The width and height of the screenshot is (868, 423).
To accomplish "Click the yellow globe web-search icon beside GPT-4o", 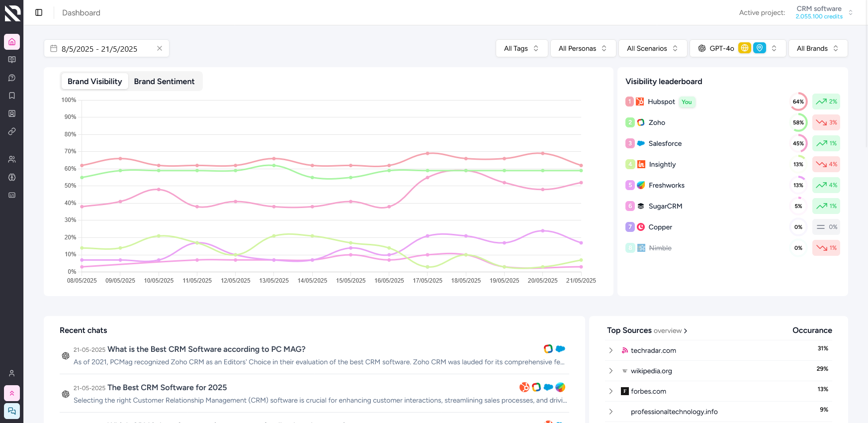I will tap(744, 48).
